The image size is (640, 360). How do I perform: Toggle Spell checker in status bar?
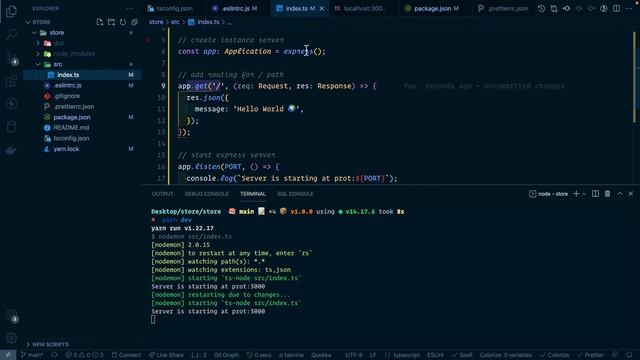tap(462, 355)
